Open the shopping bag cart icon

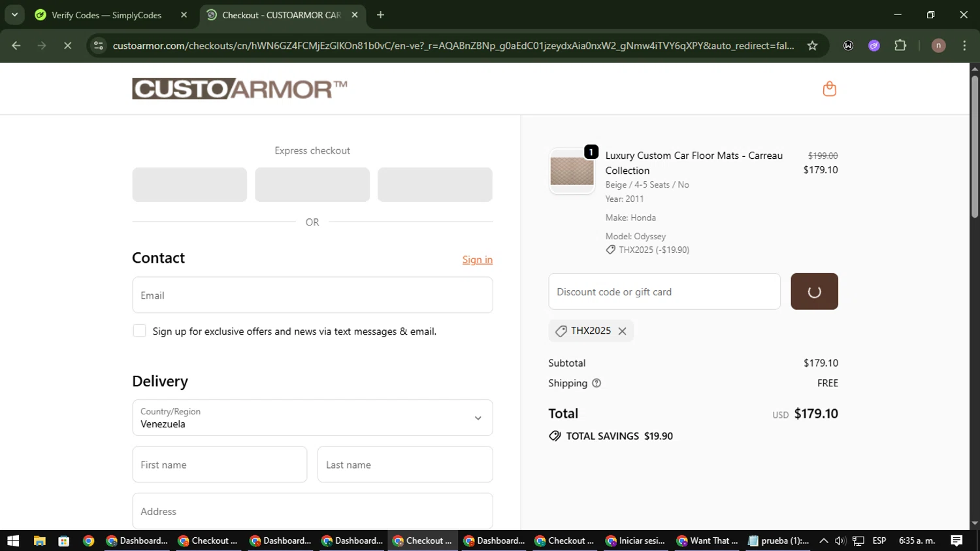pyautogui.click(x=829, y=89)
